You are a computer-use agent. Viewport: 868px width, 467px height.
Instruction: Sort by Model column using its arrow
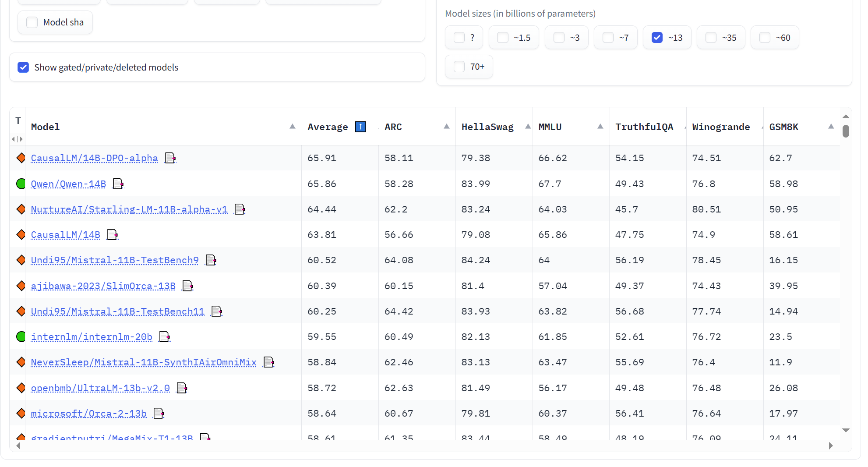coord(292,127)
